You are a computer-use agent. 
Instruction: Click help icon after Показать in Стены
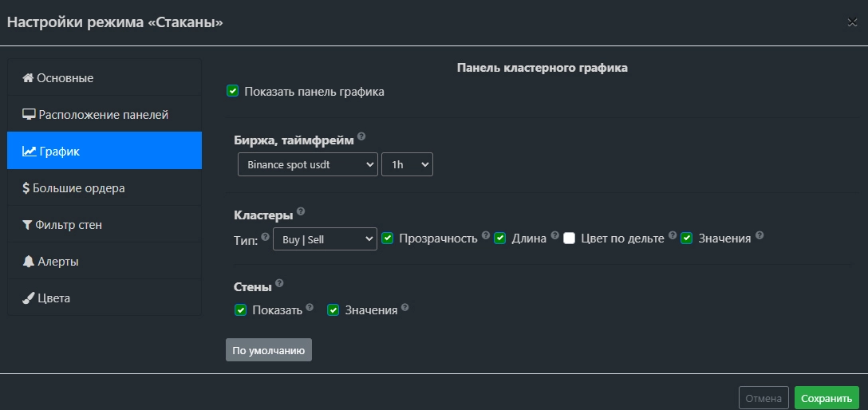tap(310, 307)
